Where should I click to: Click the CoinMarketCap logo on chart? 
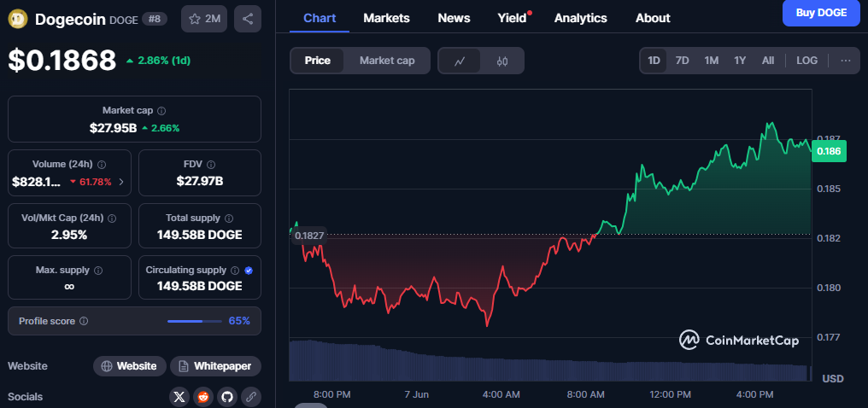(x=739, y=340)
